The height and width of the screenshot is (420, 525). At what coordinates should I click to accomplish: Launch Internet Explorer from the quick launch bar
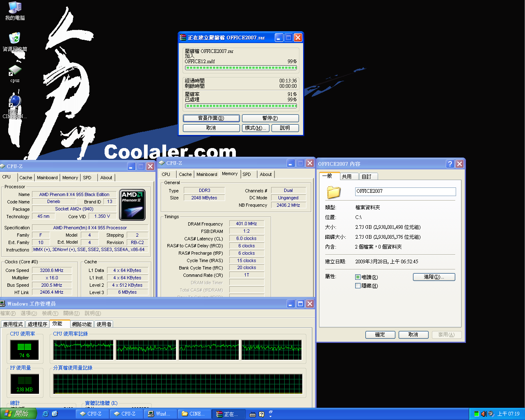[46, 414]
